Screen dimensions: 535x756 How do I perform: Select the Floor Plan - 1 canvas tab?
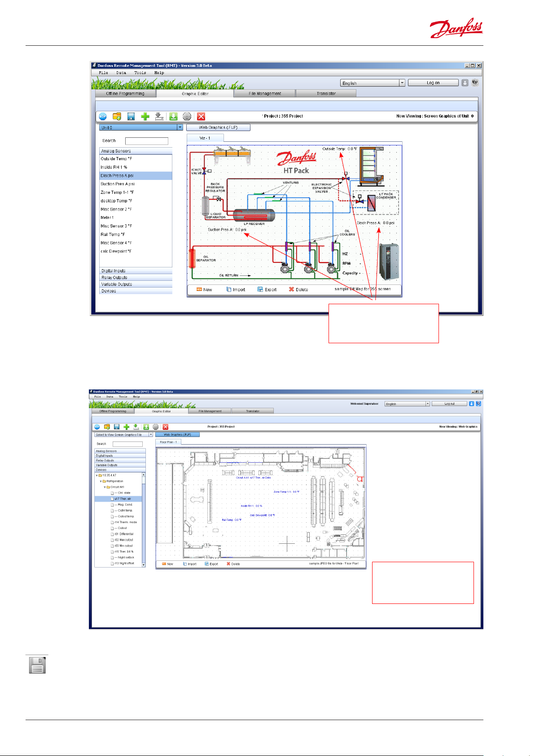tap(168, 442)
